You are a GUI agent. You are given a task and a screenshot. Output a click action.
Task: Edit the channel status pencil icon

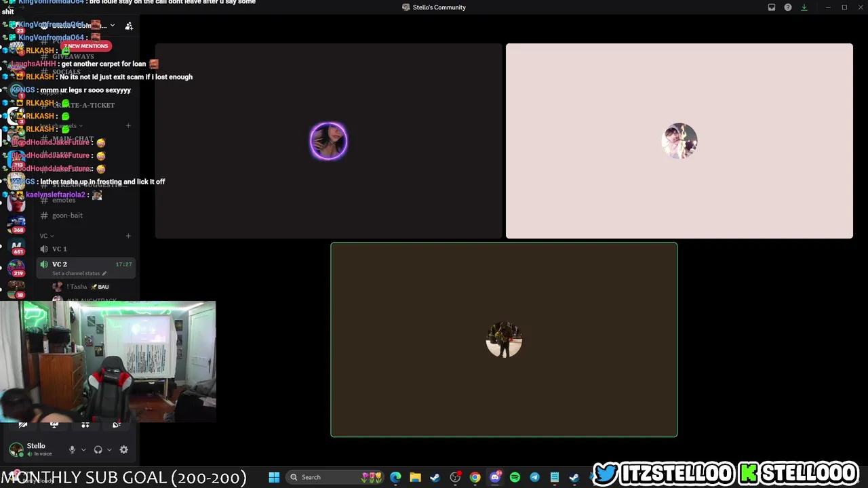point(104,273)
